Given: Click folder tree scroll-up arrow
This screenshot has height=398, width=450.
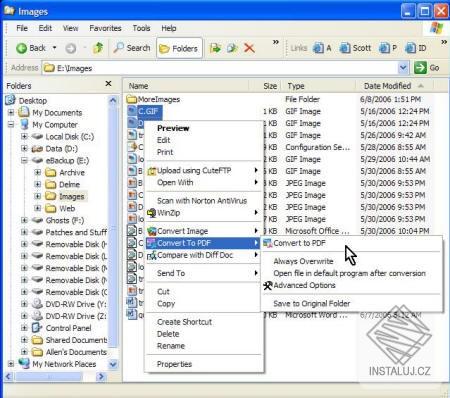Looking at the screenshot, I should (113, 100).
